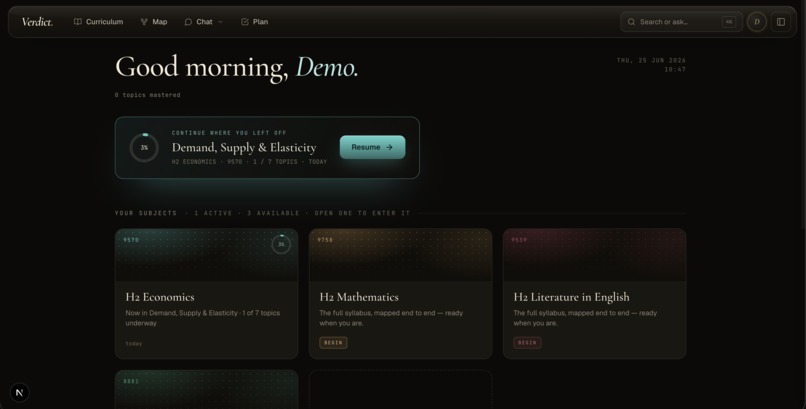Click the Next.js N dev badge
806x409 pixels.
[20, 393]
